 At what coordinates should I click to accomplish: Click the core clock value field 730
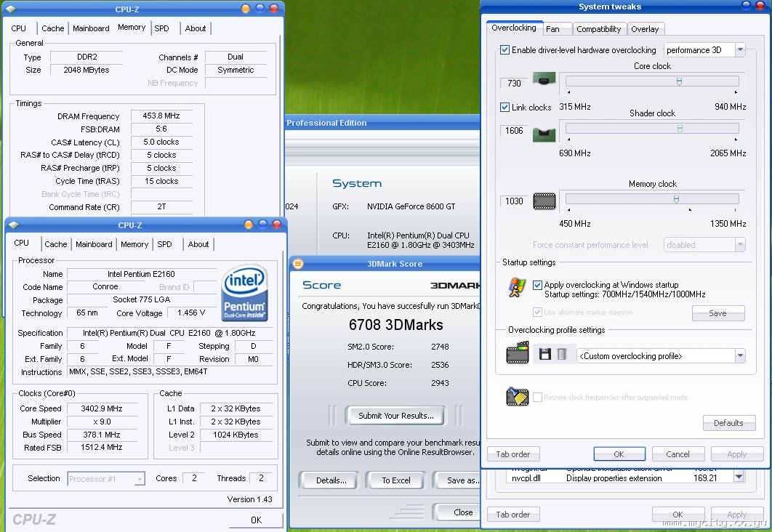[x=513, y=83]
